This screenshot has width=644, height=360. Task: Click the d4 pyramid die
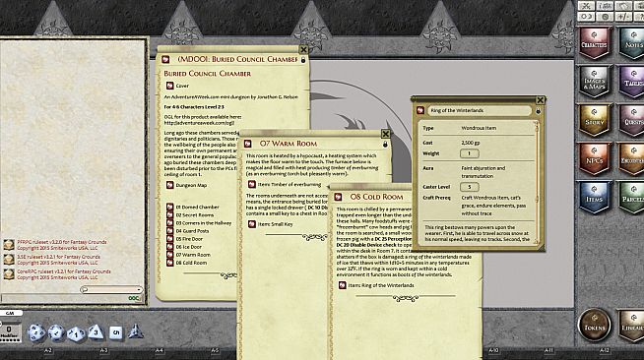point(135,331)
